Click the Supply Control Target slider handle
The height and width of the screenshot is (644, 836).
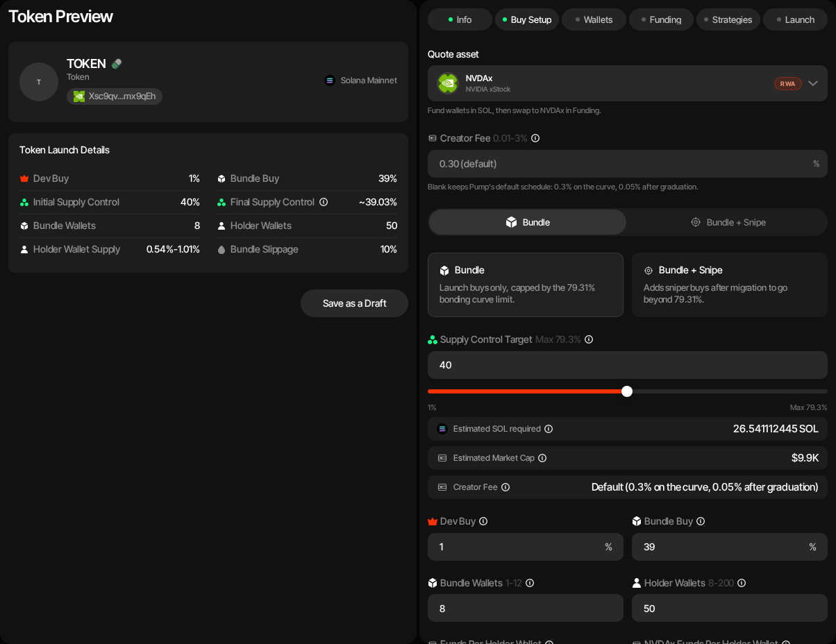[627, 391]
